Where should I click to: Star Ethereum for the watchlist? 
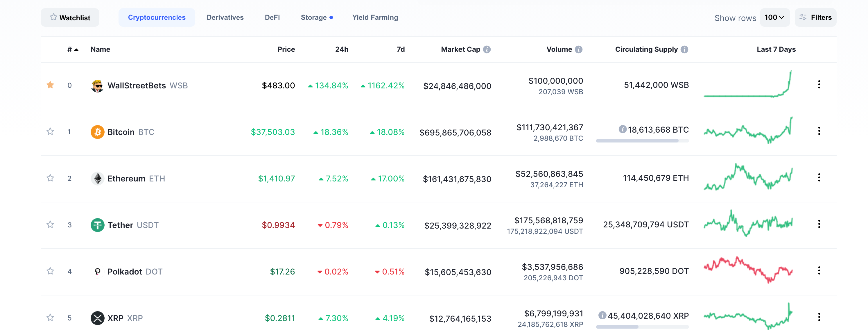(50, 178)
